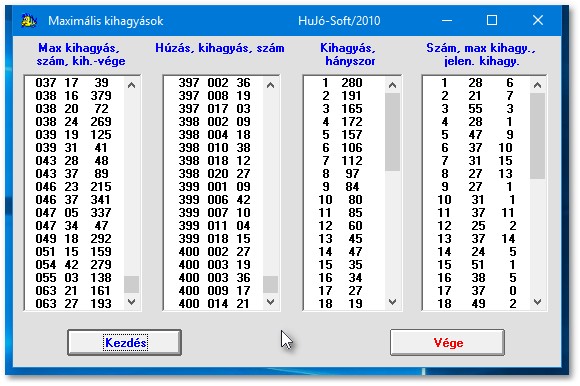Select row '9 84' in hányszor list
Viewport: 580px width, 386px height.
tap(344, 186)
